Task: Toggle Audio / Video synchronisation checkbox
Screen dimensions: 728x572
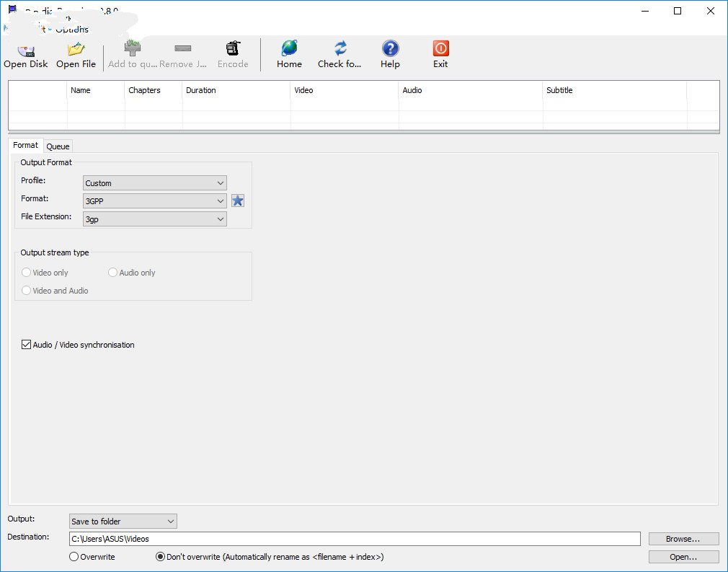Action: pyautogui.click(x=27, y=345)
